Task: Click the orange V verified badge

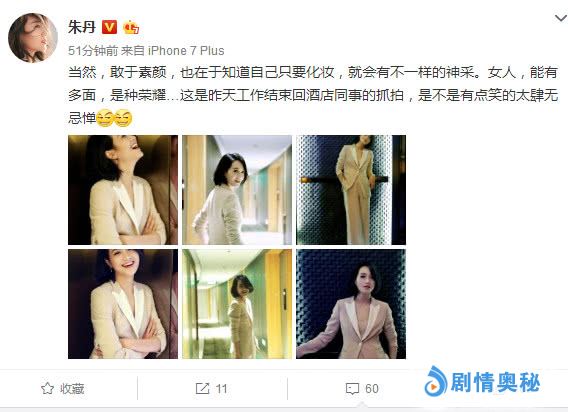Action: pos(109,27)
